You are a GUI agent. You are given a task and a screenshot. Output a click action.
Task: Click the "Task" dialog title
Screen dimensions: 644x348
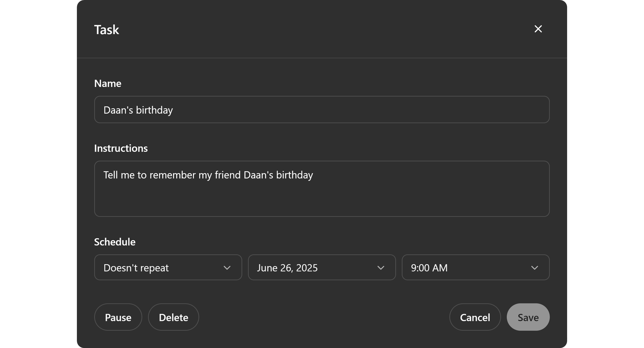[106, 30]
